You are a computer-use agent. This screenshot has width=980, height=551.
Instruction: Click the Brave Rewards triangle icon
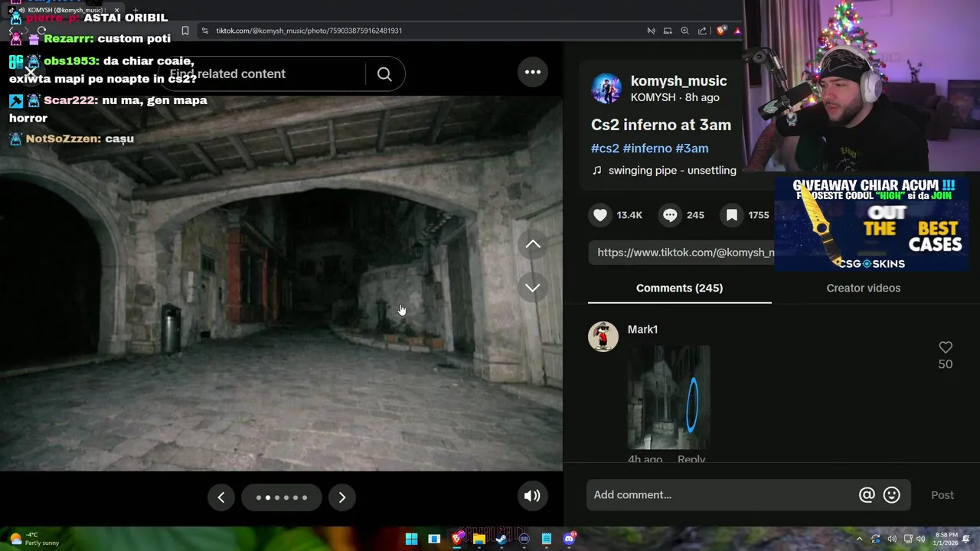click(x=737, y=31)
